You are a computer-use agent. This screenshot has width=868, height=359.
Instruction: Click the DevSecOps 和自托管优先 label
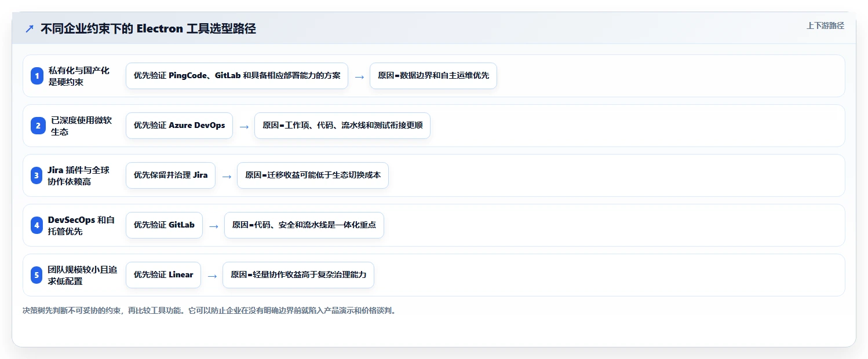tap(81, 225)
